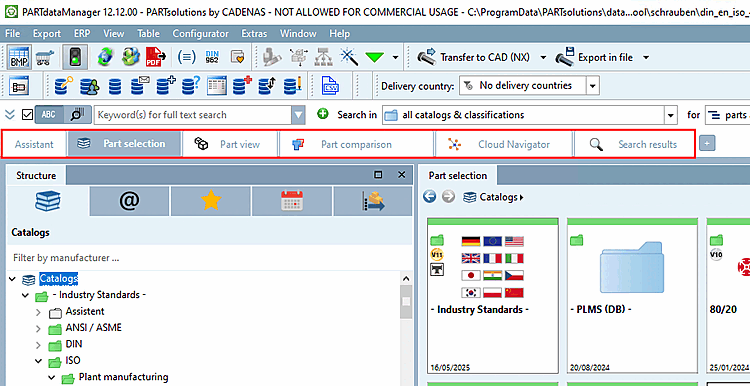Open the Configurator menu
750x386 pixels.
200,33
